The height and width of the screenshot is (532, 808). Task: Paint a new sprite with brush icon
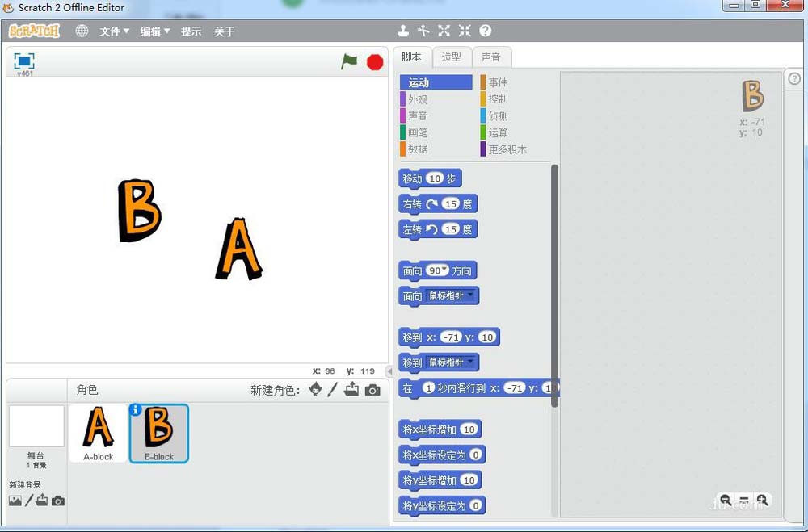(x=333, y=390)
